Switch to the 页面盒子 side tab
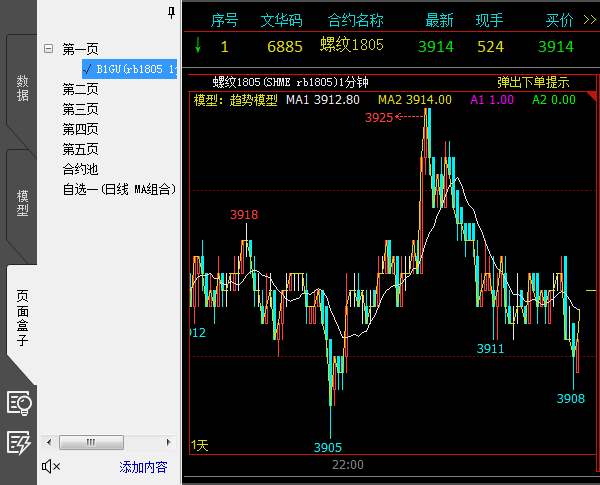This screenshot has height=485, width=600. tap(20, 317)
